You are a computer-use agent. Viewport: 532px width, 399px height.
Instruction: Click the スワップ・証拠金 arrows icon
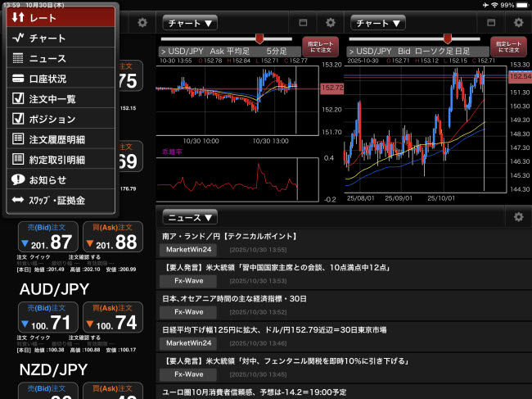[x=18, y=200]
